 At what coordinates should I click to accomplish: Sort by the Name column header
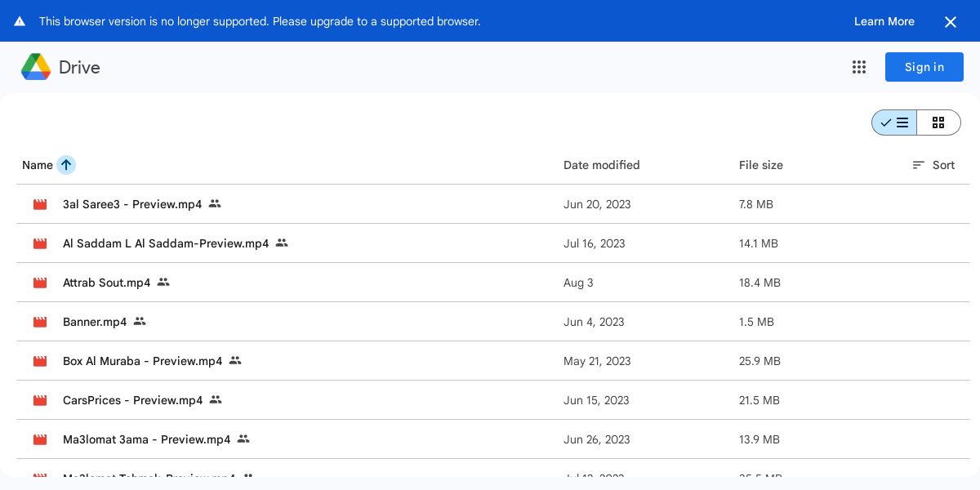click(37, 165)
